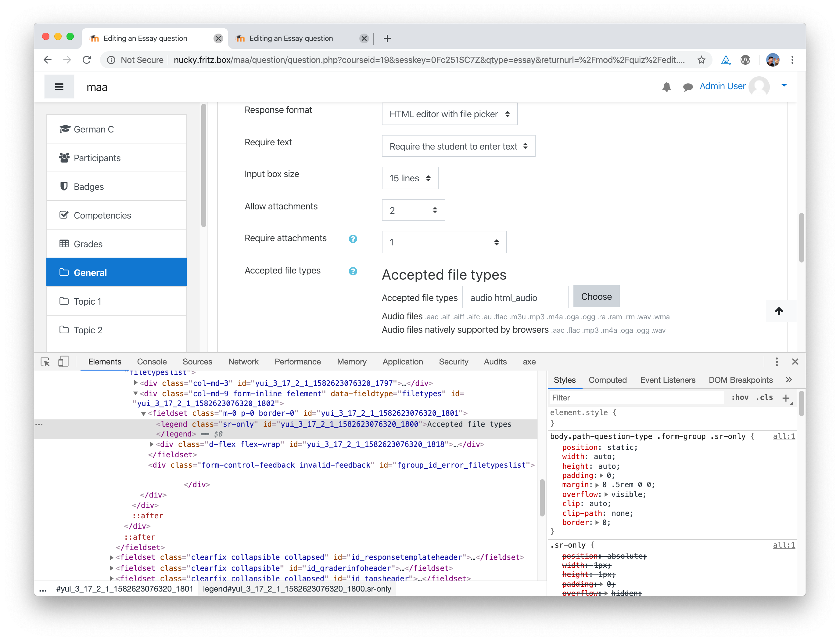Close the DevTools panel
The image size is (840, 641).
point(795,362)
